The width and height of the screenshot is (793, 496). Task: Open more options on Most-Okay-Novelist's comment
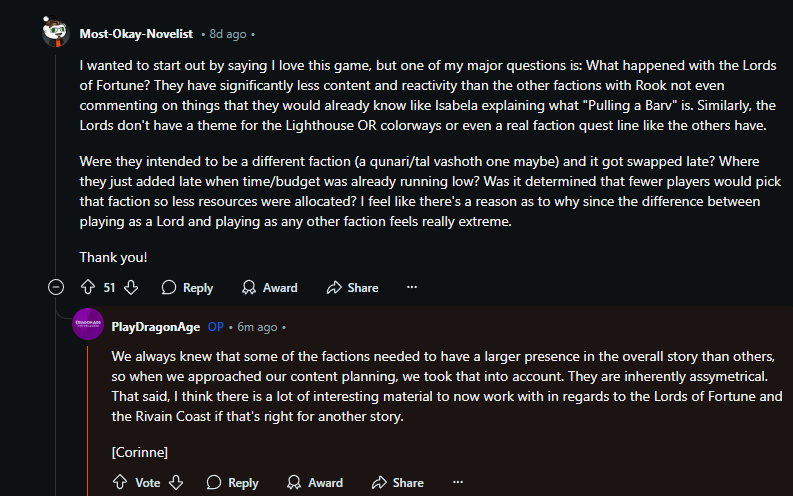[412, 288]
